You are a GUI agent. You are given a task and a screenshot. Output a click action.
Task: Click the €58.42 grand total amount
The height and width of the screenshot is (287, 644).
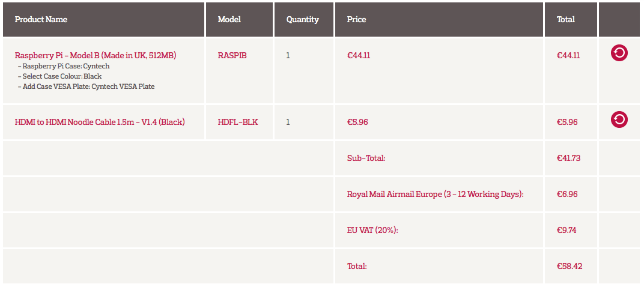[570, 267]
